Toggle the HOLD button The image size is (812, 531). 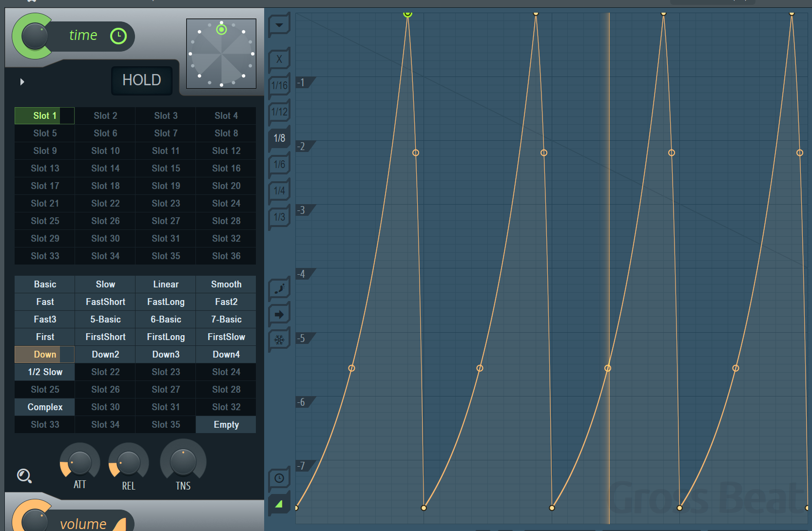142,80
